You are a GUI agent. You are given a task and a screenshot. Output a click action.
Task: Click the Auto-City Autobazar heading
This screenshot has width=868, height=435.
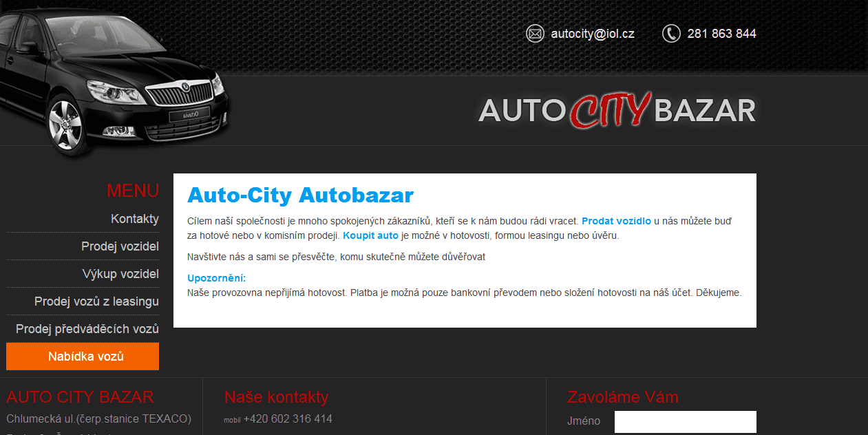click(x=300, y=195)
